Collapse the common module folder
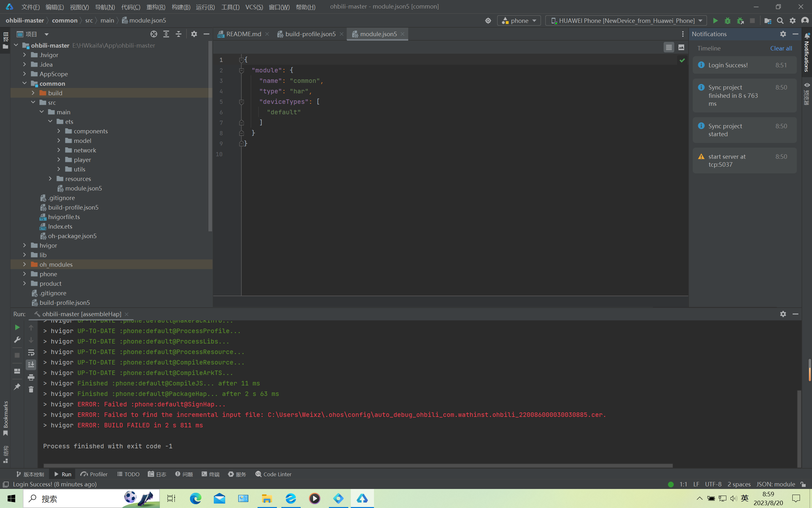812x508 pixels. click(24, 83)
